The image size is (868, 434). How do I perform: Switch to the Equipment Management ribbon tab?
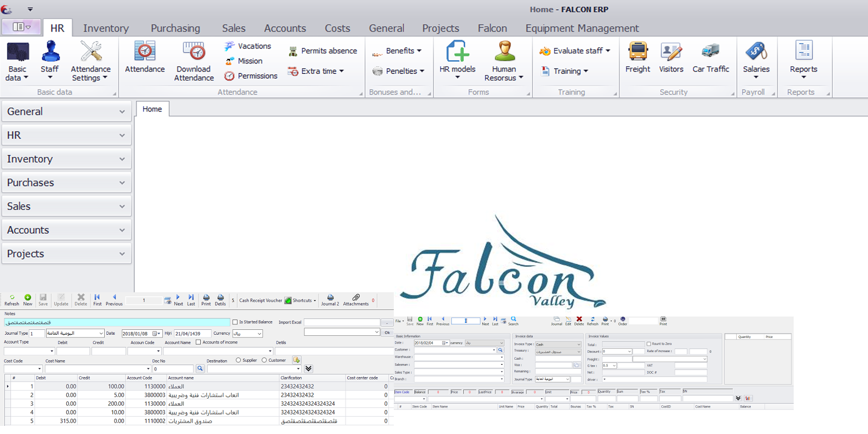pos(582,28)
